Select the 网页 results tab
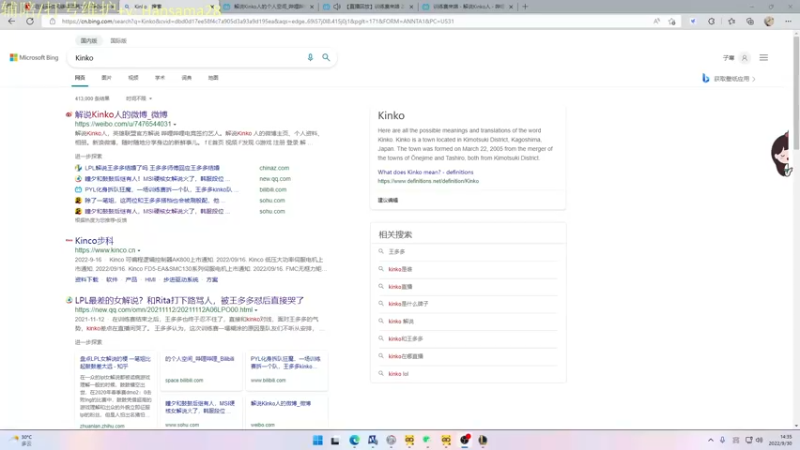The height and width of the screenshot is (450, 800). tap(80, 78)
